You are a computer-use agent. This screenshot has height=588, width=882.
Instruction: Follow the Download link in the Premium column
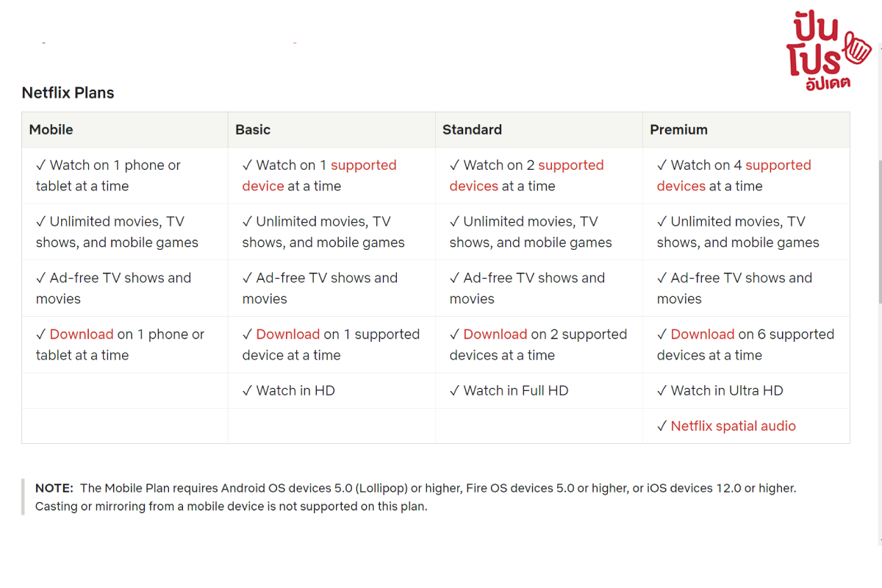(703, 334)
